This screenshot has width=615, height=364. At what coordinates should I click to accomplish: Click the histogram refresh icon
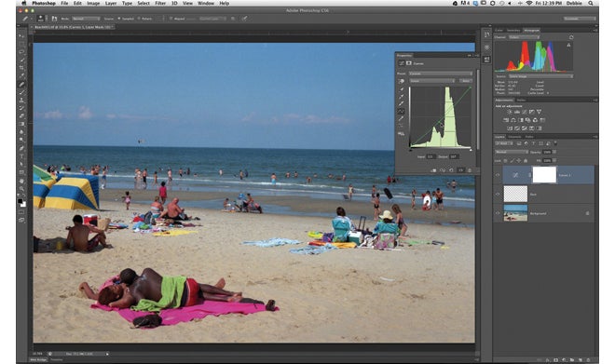click(x=571, y=37)
